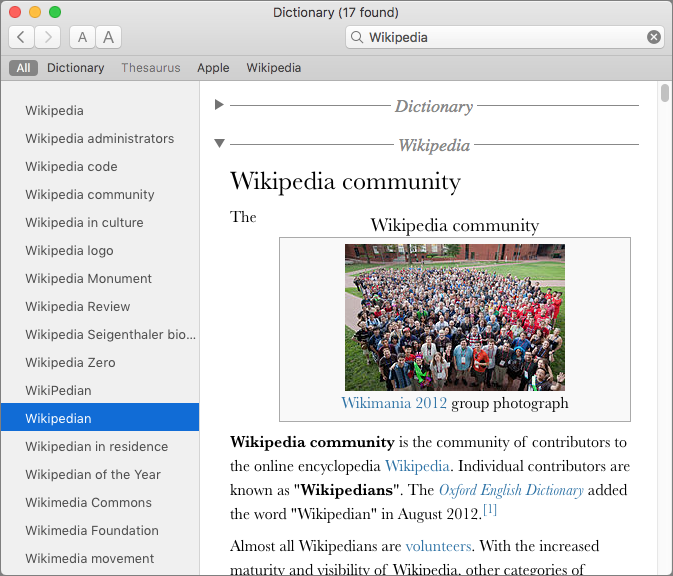Select 'Wikipedia administrators' in the results list
Image resolution: width=673 pixels, height=576 pixels.
[x=100, y=139]
